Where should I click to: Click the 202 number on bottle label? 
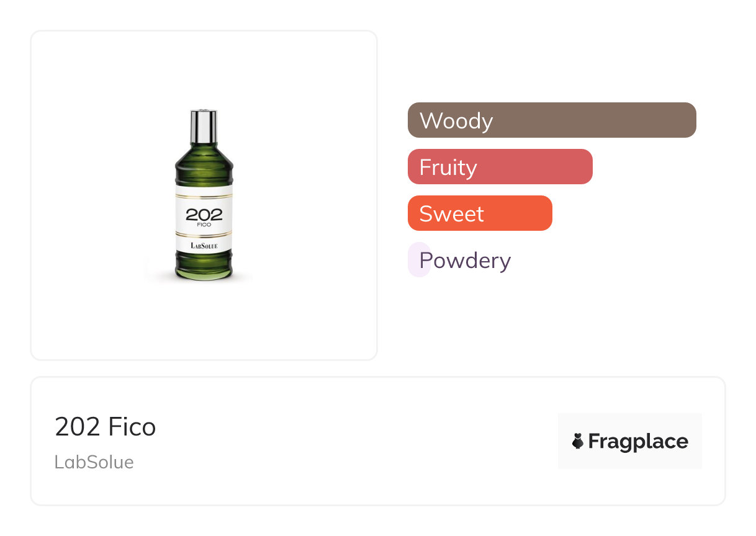point(204,215)
